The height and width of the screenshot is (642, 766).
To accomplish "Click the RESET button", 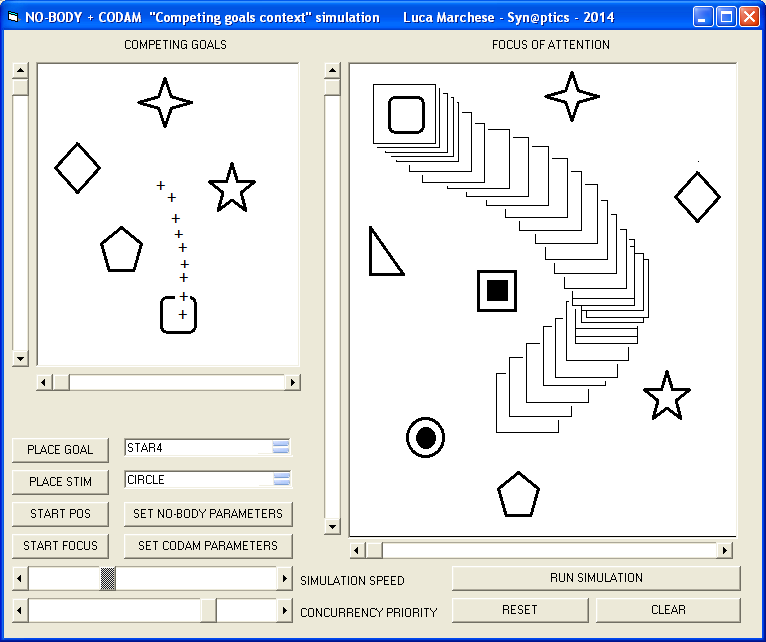I will click(x=520, y=610).
